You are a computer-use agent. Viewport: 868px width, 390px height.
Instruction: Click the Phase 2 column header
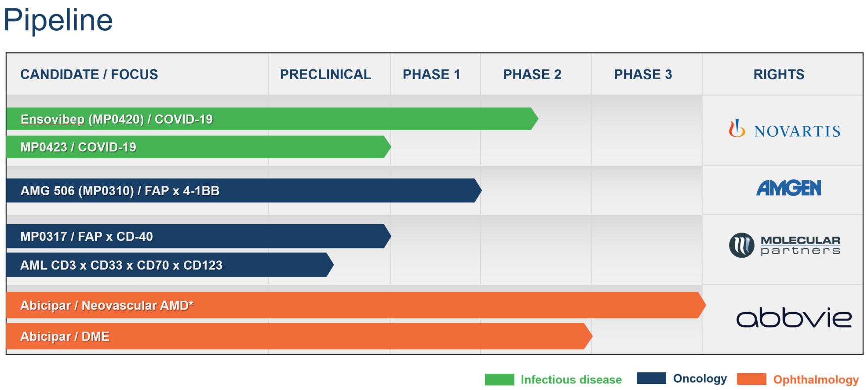coord(532,74)
